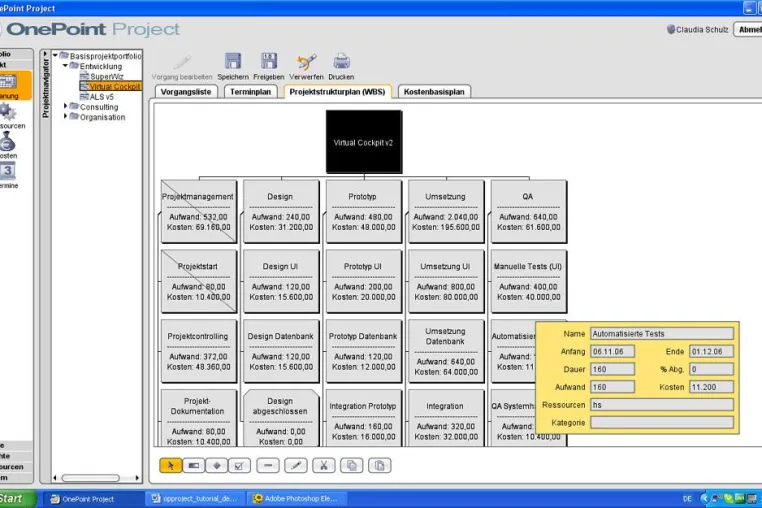The width and height of the screenshot is (762, 508).
Task: Select the pencil edit tool
Action: [x=295, y=466]
